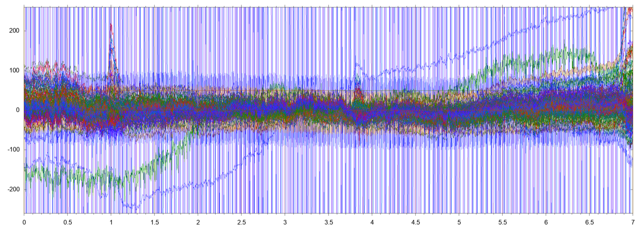
Task: Click the y-axis tick label 200
Action: click(x=15, y=31)
